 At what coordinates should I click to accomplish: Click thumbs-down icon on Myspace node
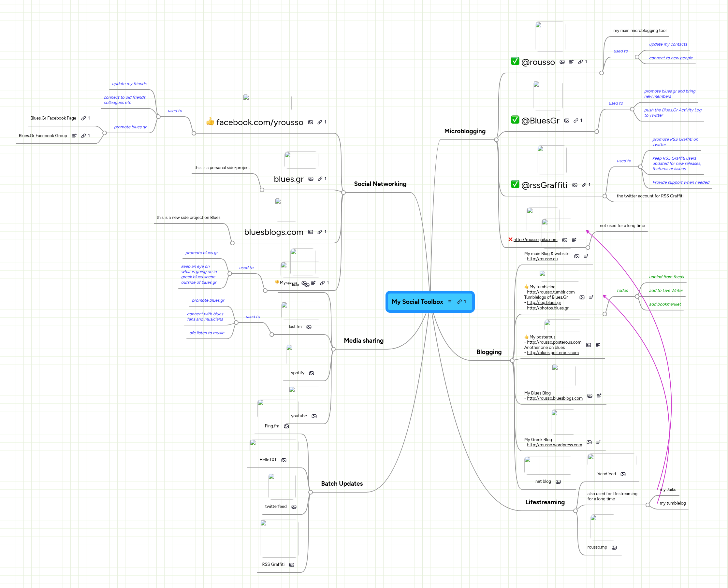click(x=277, y=282)
